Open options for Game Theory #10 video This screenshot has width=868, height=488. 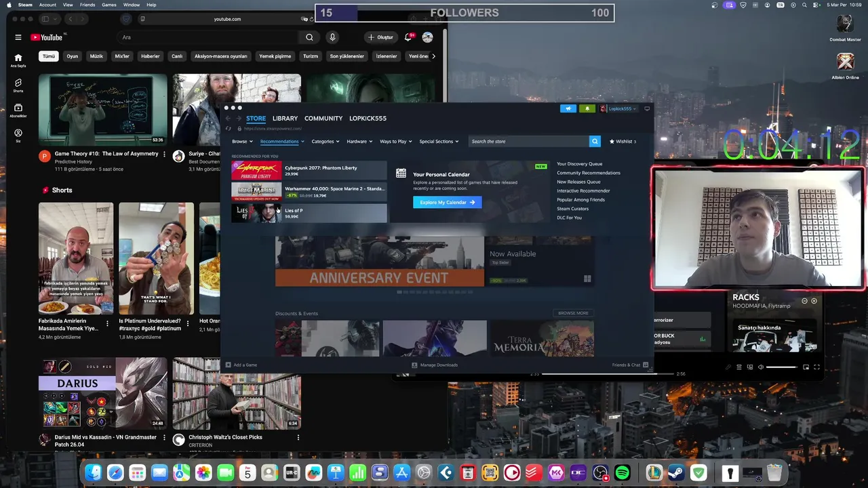[164, 155]
